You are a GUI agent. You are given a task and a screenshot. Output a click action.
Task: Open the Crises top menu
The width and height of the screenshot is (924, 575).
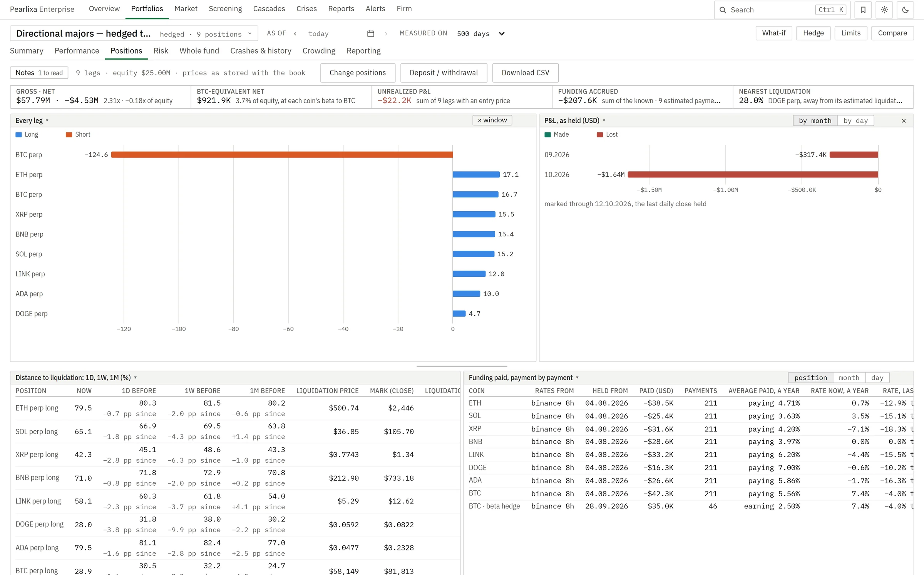[306, 9]
